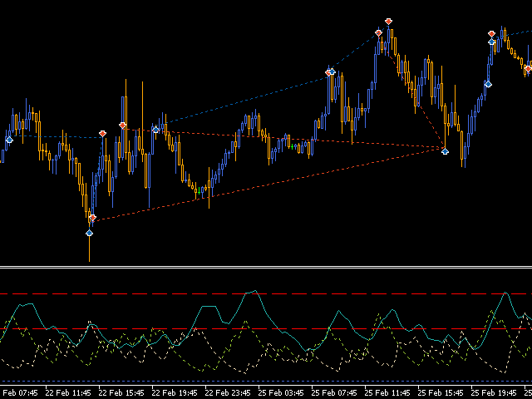Select the blue arrow below the lowest candle wick
Image resolution: width=532 pixels, height=399 pixels.
(x=89, y=233)
